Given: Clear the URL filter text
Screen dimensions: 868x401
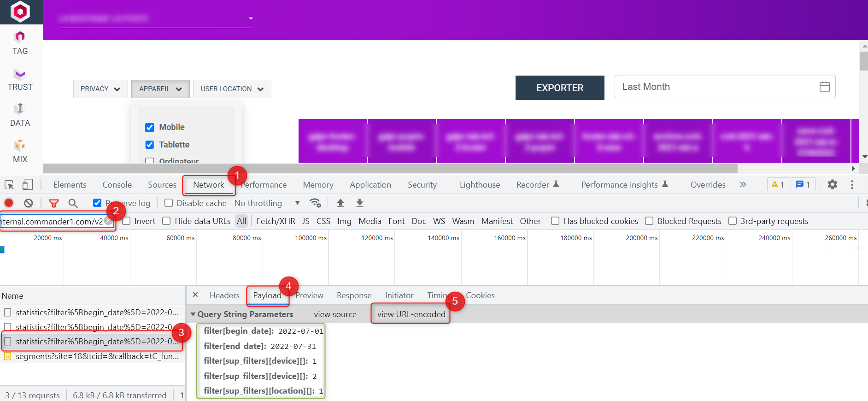Looking at the screenshot, I should pyautogui.click(x=108, y=221).
